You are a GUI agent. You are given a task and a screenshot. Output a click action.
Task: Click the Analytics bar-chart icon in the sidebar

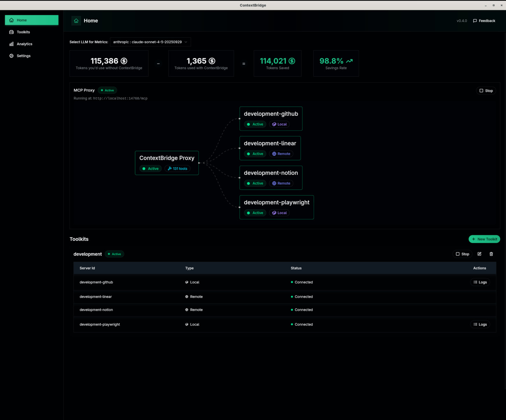(x=11, y=44)
